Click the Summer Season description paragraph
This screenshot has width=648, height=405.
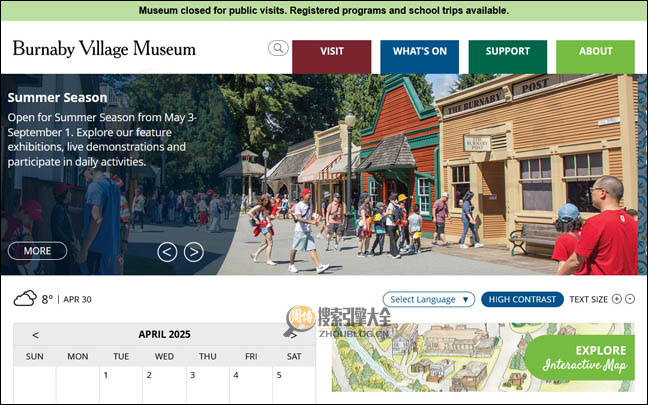point(102,140)
